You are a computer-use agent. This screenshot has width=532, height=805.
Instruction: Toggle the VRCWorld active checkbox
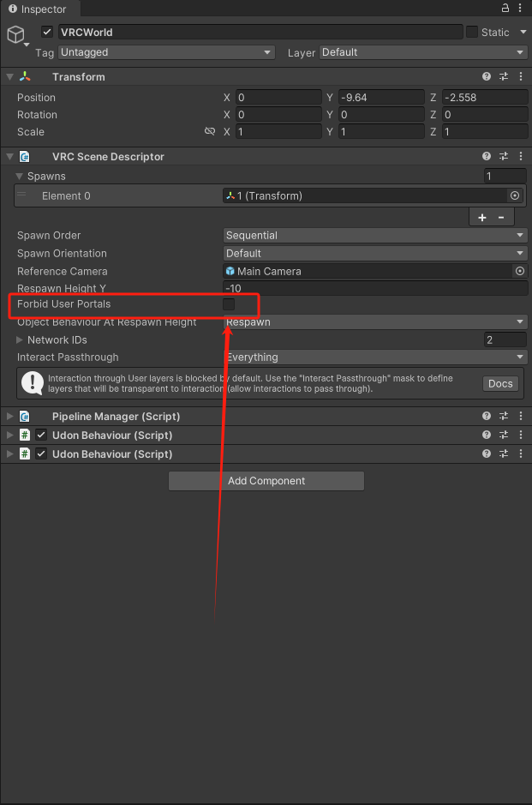(x=47, y=32)
